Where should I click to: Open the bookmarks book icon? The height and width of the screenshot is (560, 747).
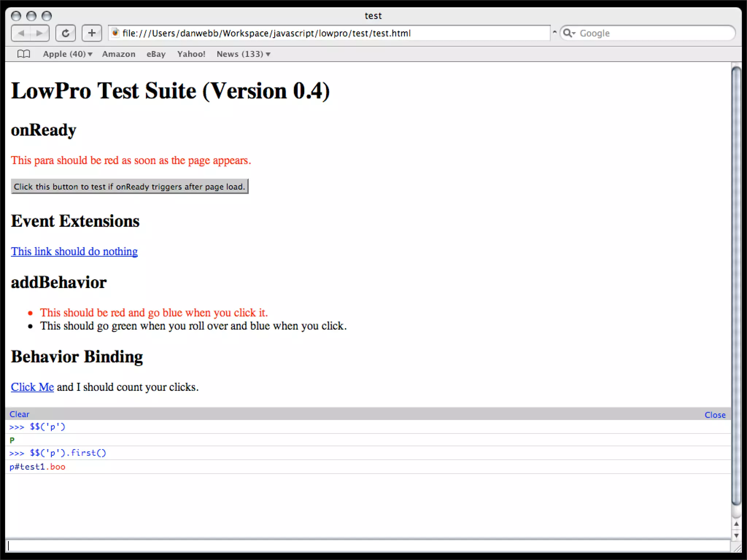pos(24,54)
